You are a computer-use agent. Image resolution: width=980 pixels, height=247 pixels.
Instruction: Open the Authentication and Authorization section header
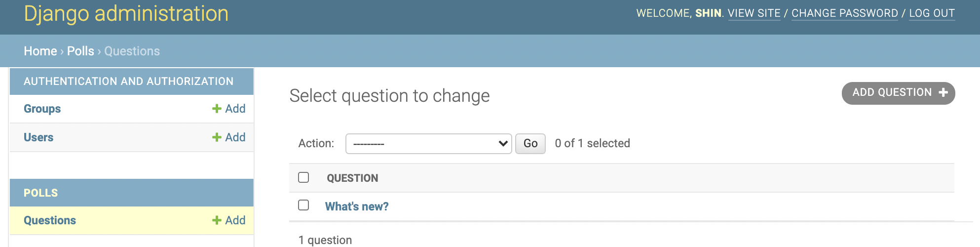click(x=128, y=82)
